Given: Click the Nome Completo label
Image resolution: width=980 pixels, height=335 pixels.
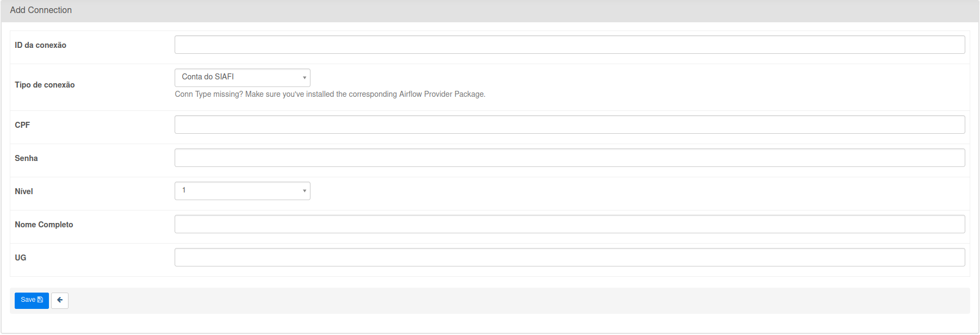Looking at the screenshot, I should pyautogui.click(x=44, y=225).
